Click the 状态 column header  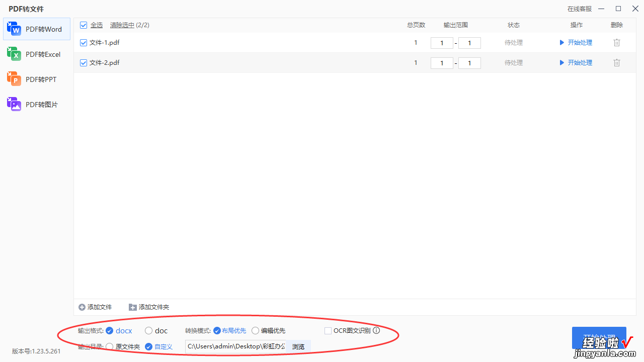tap(514, 25)
